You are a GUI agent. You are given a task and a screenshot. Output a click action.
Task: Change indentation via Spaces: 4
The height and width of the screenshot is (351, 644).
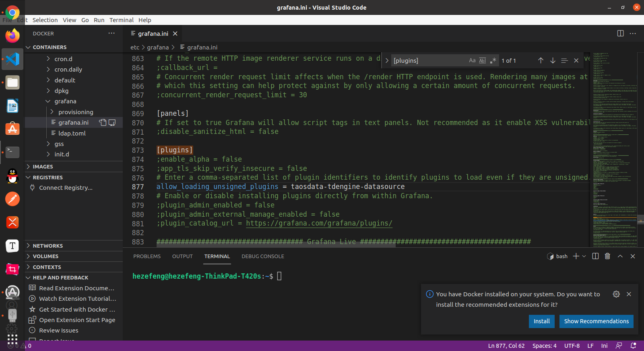point(544,346)
